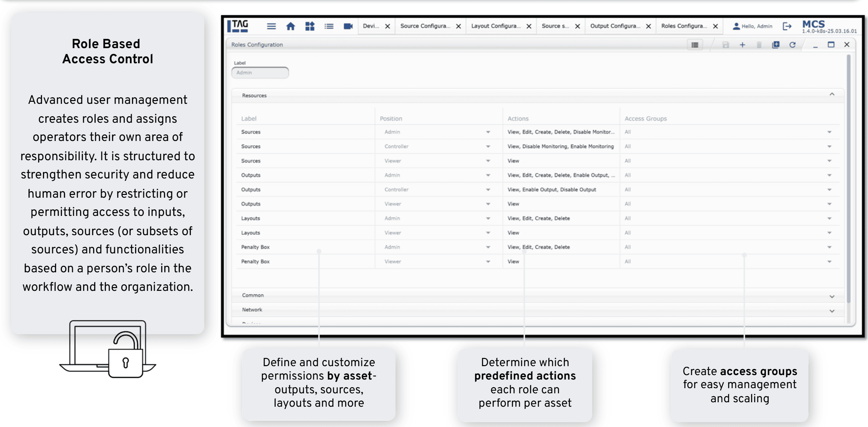Open the hamburger menu icon
Screen dimensions: 868x427
[271, 26]
